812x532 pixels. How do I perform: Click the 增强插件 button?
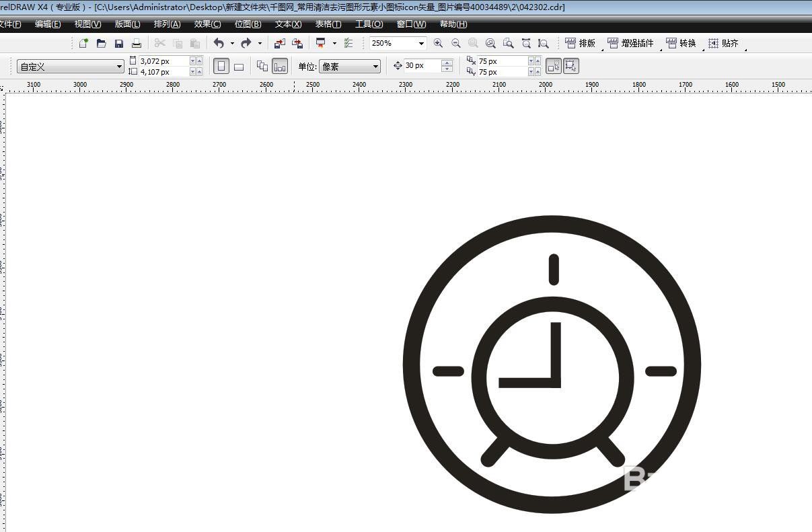click(x=630, y=43)
